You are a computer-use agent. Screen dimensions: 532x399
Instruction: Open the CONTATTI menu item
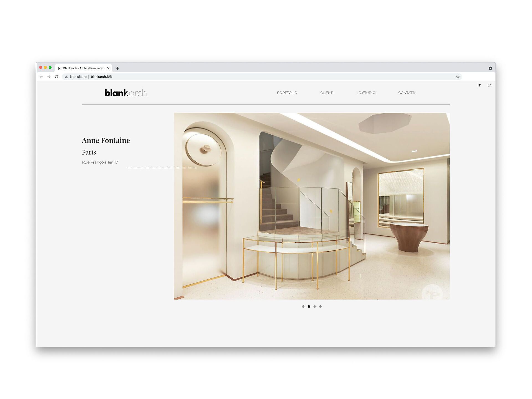pyautogui.click(x=407, y=93)
